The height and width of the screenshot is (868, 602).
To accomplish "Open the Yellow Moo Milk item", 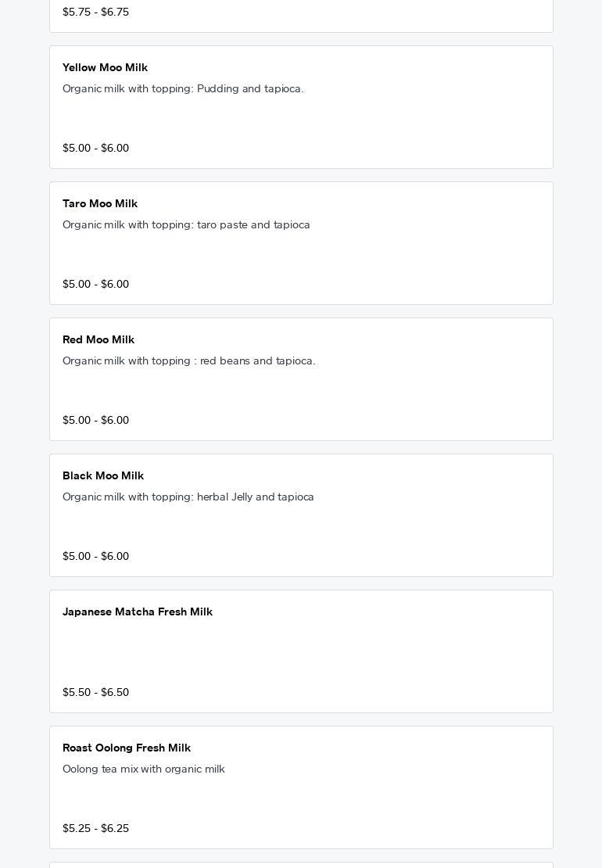I will (105, 68).
